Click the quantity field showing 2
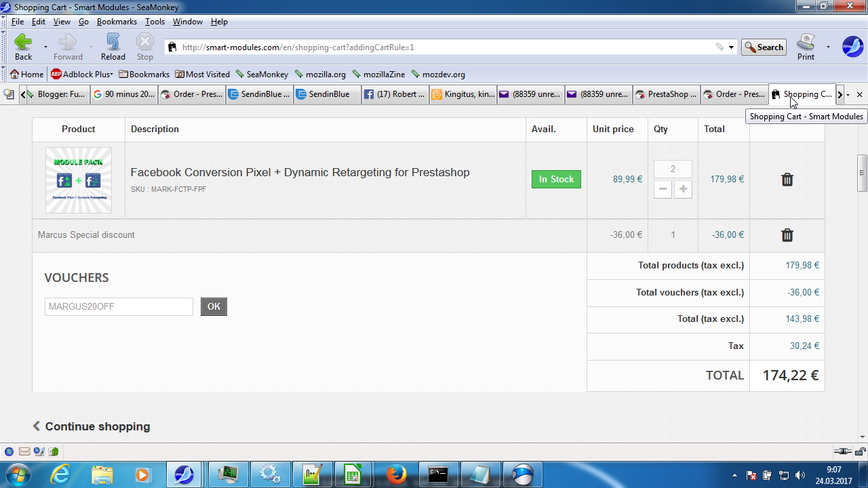The width and height of the screenshot is (868, 488). coord(673,169)
